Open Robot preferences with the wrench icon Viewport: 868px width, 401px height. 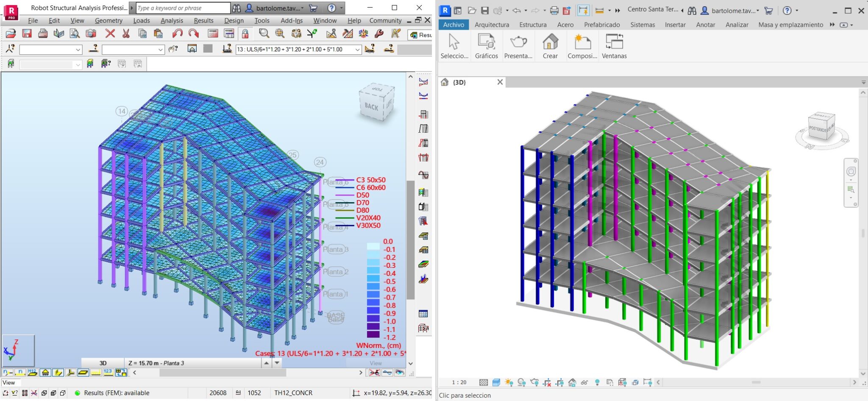[378, 33]
